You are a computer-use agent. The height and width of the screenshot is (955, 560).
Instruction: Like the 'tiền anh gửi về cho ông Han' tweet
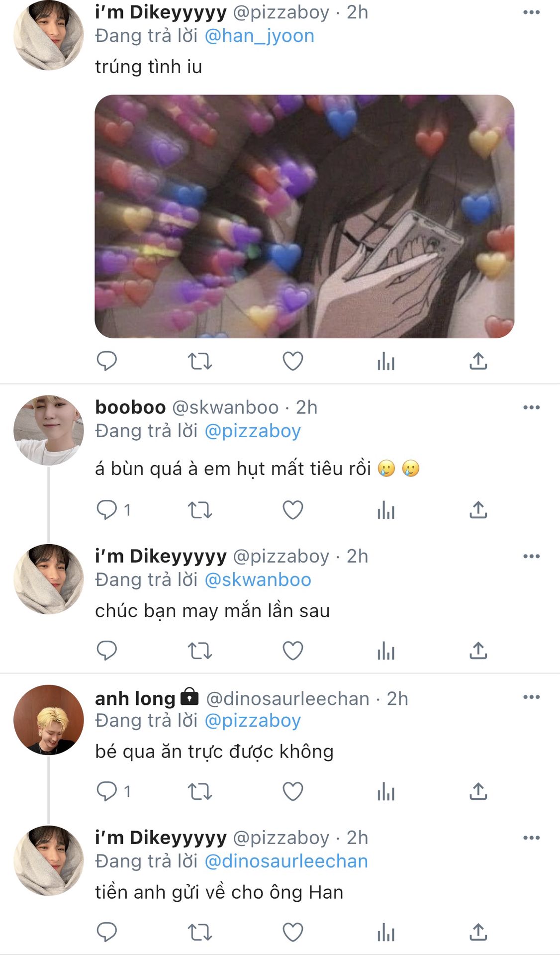tap(293, 932)
